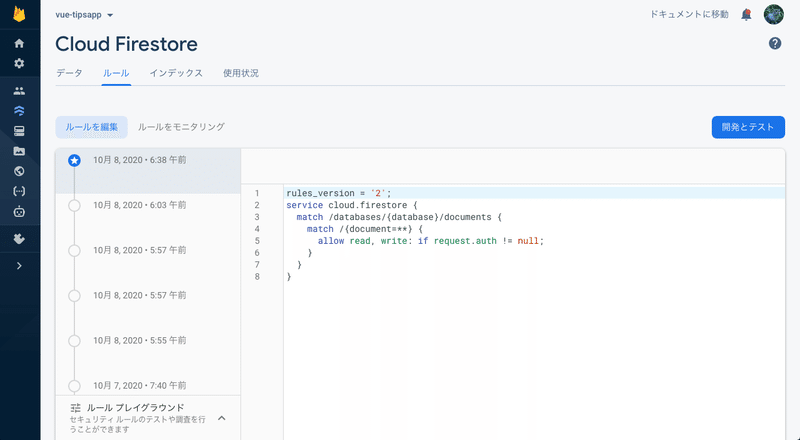Click code line rules_version = '2';

[339, 193]
